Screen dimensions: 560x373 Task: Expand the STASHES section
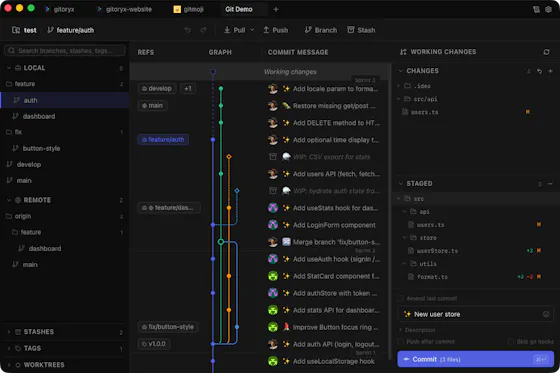9,332
